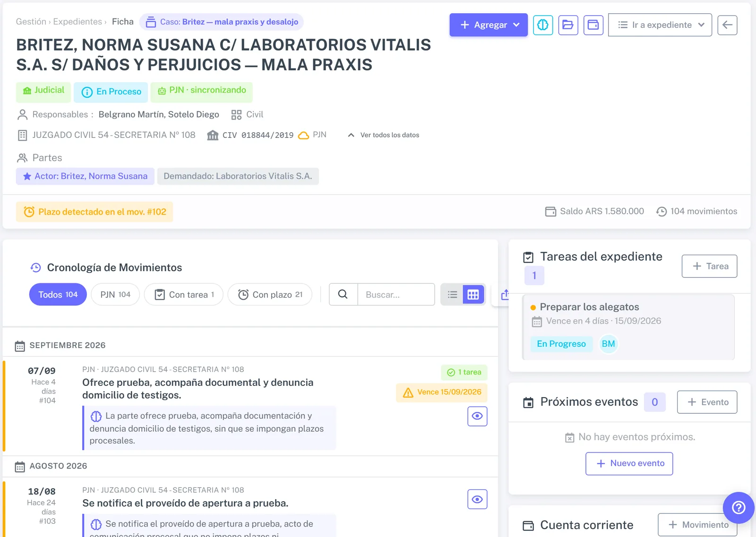Image resolution: width=756 pixels, height=537 pixels.
Task: Click the Buscar search field
Action: (396, 294)
